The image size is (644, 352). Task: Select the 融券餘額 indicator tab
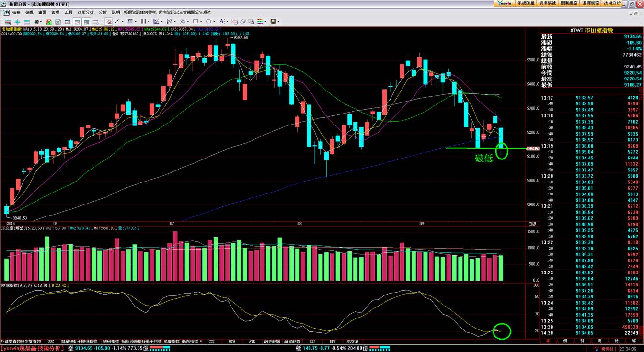click(271, 341)
